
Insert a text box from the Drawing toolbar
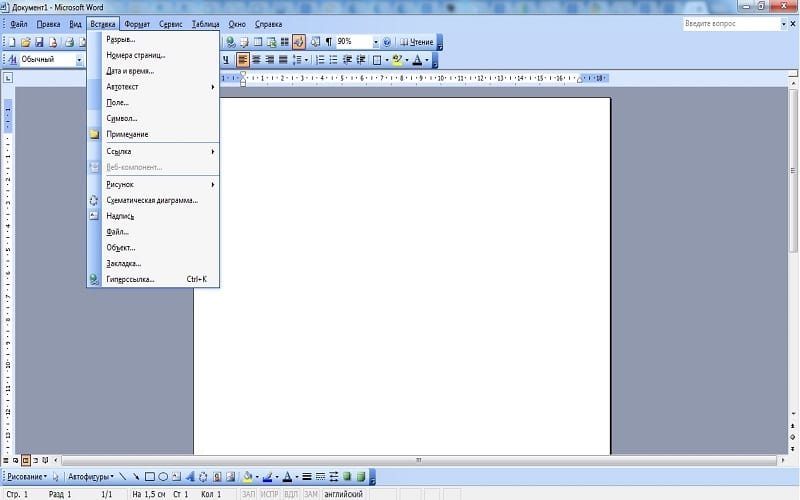pyautogui.click(x=177, y=477)
